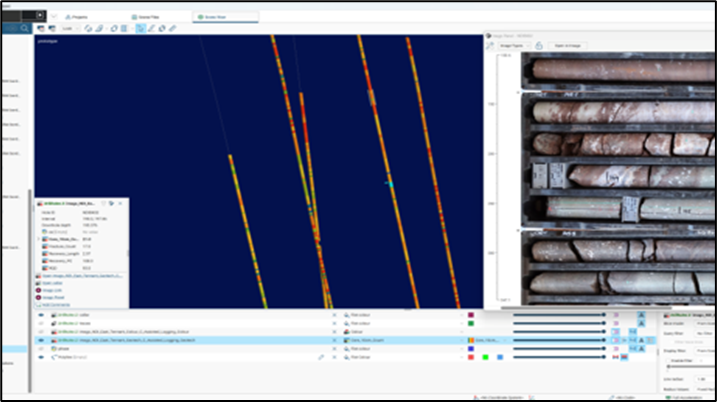Expand the bold attribute row in drillhole popup

click(x=38, y=239)
